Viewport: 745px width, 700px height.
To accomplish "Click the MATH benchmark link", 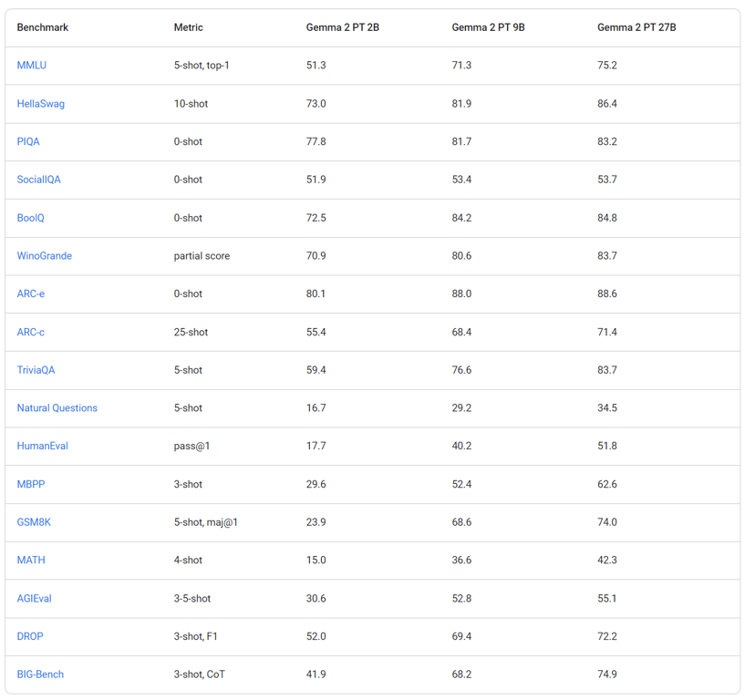I will (31, 561).
